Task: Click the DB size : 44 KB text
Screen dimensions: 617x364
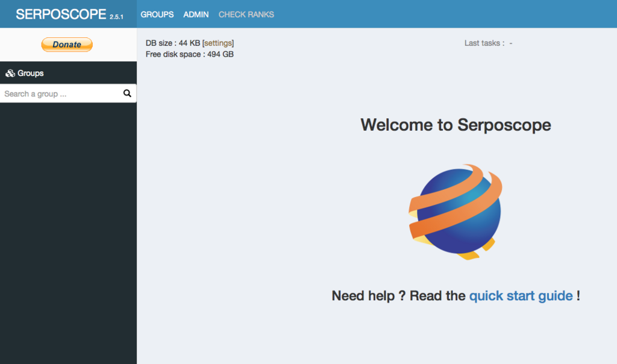Action: pos(173,43)
